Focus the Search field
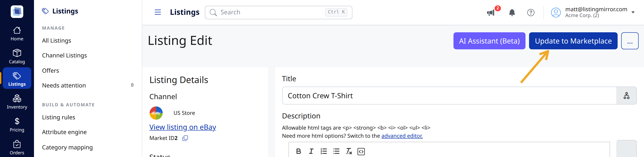 tap(278, 12)
